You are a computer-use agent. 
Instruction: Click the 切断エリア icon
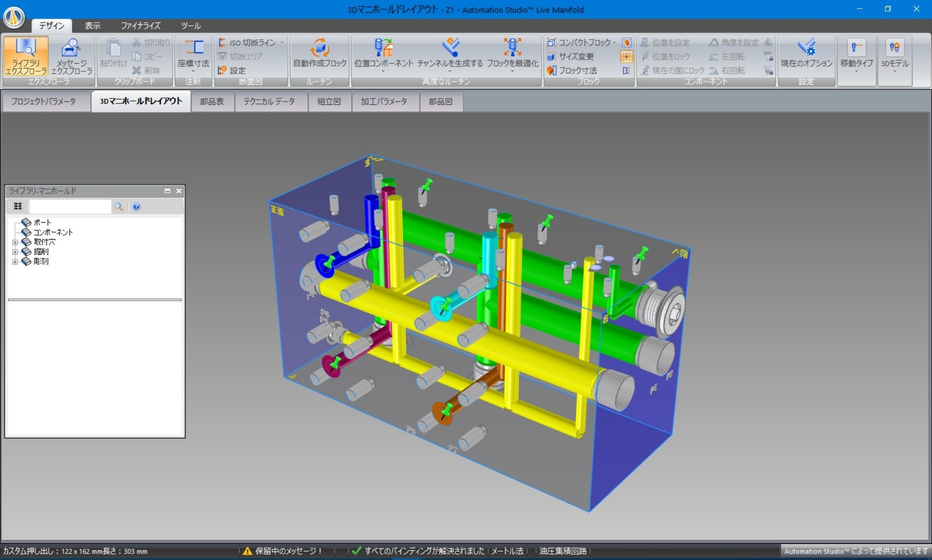[222, 56]
